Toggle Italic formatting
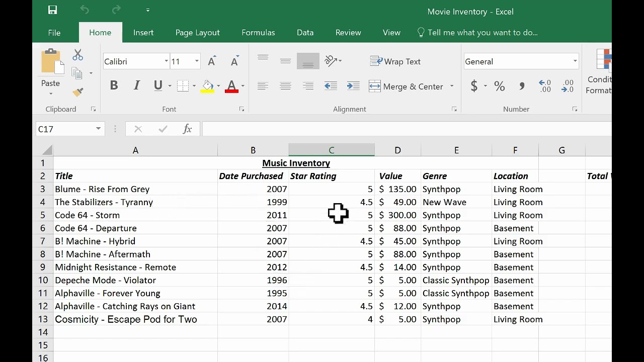Image resolution: width=644 pixels, height=362 pixels. tap(136, 86)
